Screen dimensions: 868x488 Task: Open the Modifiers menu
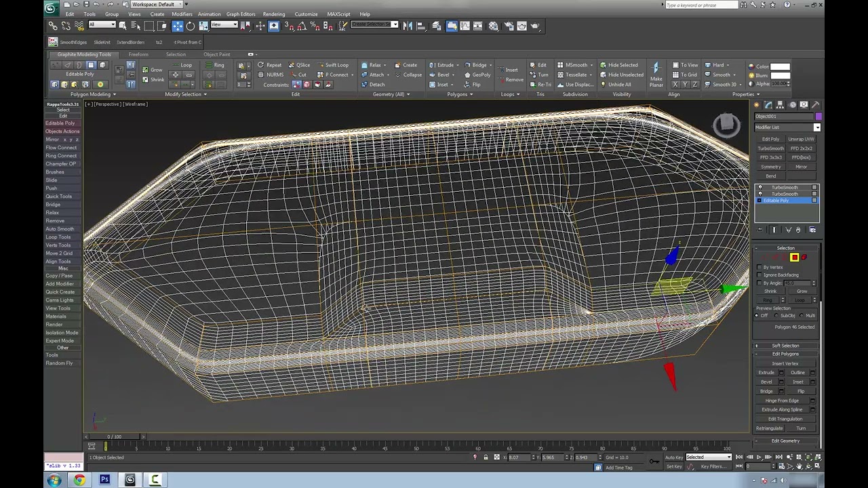click(x=182, y=14)
